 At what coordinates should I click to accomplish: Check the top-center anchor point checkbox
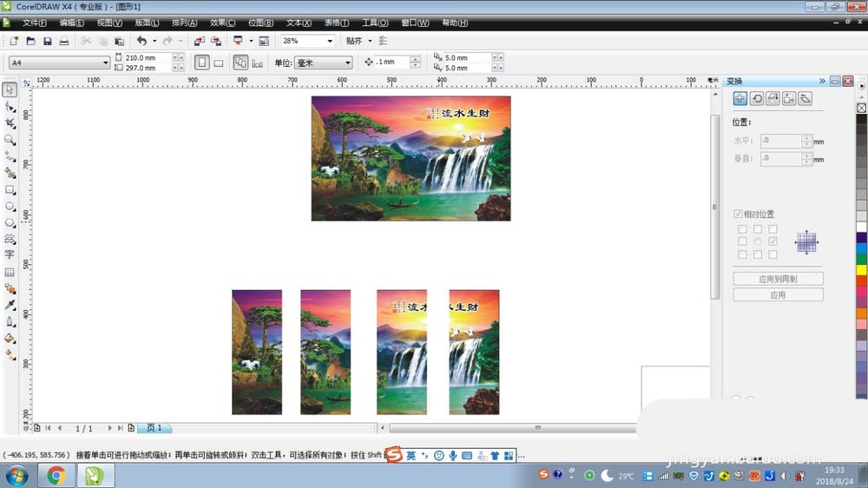pyautogui.click(x=757, y=228)
